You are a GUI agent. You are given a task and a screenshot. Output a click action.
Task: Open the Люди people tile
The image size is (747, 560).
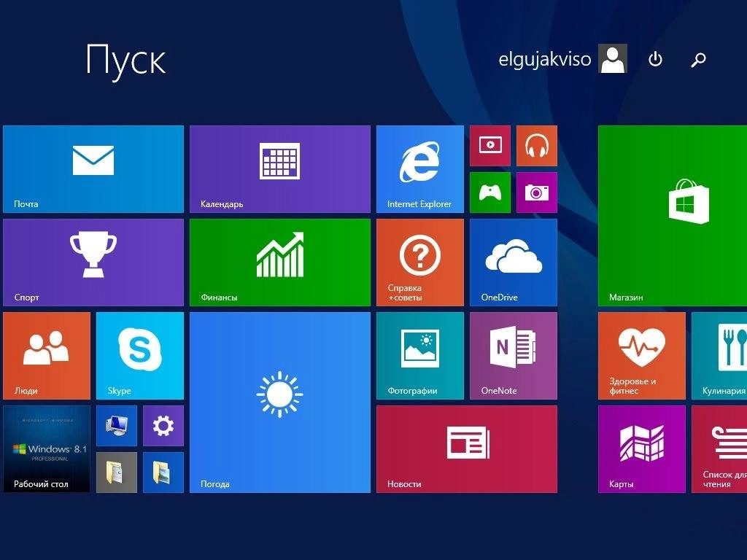pyautogui.click(x=47, y=356)
